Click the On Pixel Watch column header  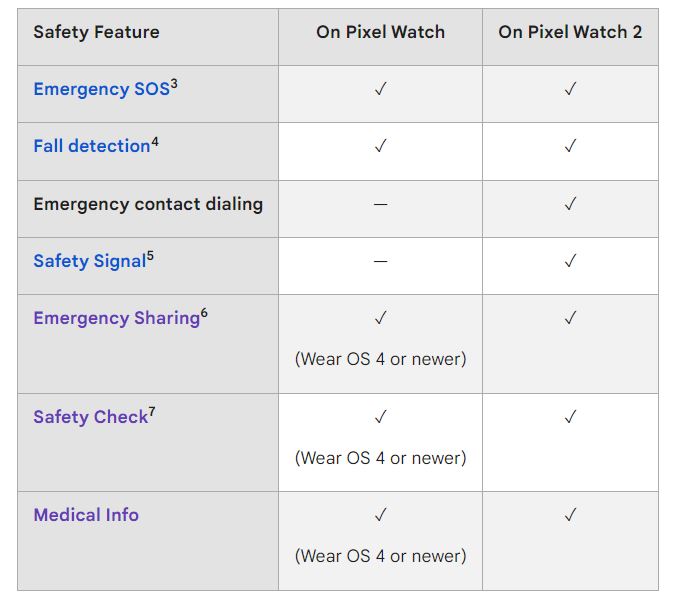click(x=381, y=32)
